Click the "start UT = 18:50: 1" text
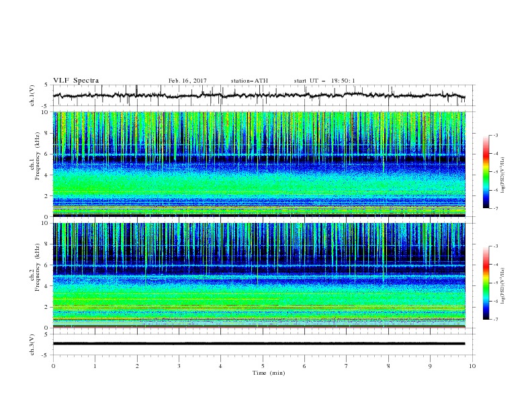This screenshot has height=411, width=532. 324,81
